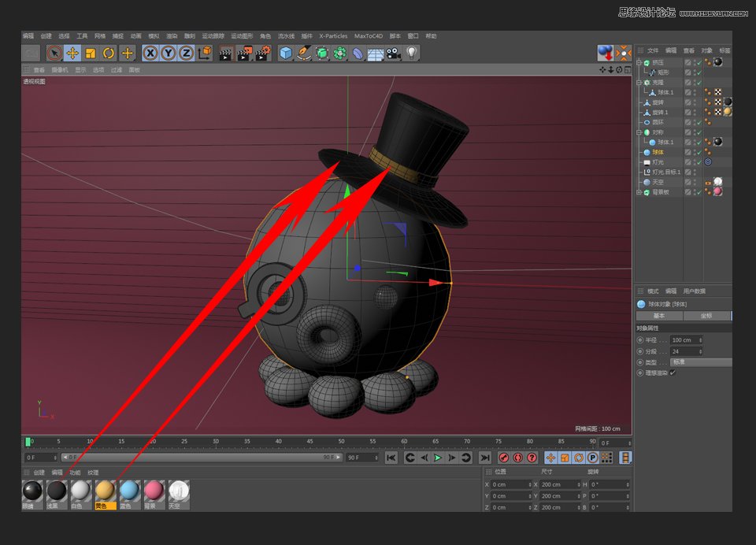Click the Camera object icon in toolbar

click(x=393, y=53)
